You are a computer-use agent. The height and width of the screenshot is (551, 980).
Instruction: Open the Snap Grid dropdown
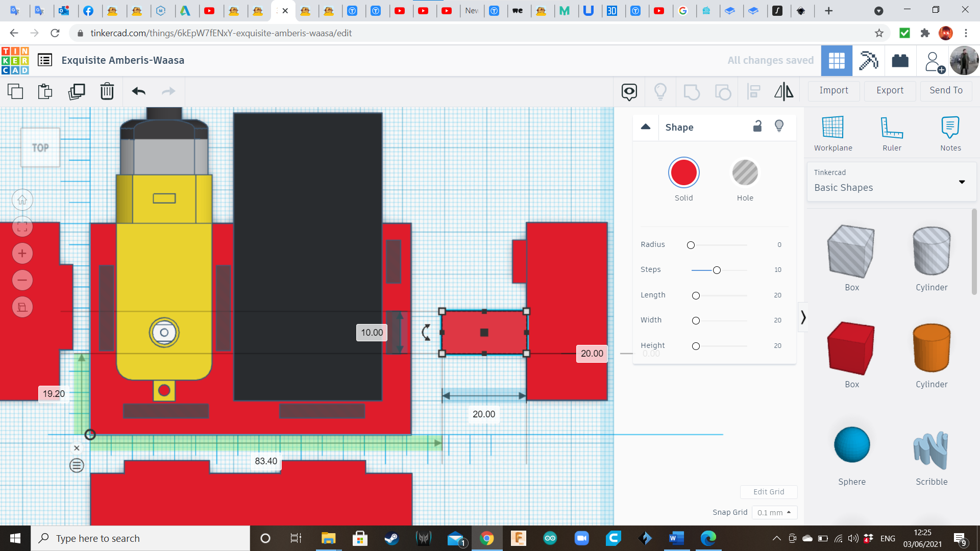pyautogui.click(x=774, y=512)
